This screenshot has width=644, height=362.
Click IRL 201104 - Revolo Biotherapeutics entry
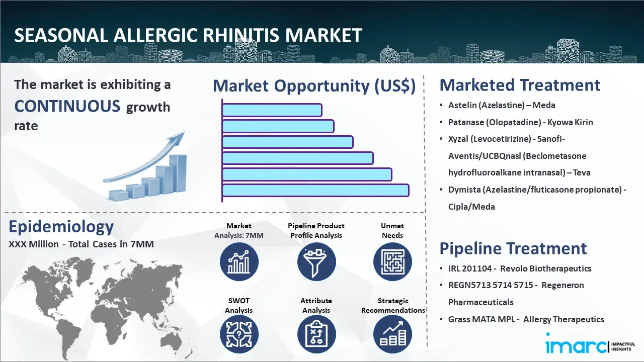520,268
